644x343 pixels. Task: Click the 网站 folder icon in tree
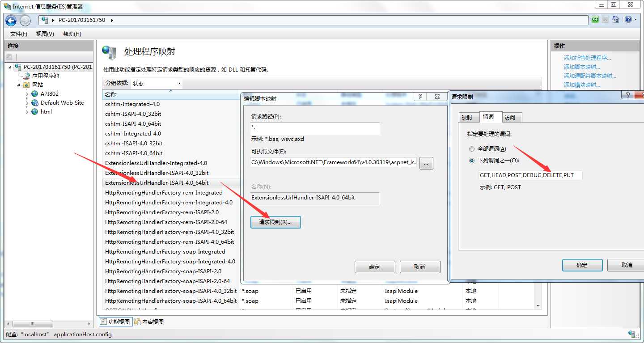[x=26, y=85]
